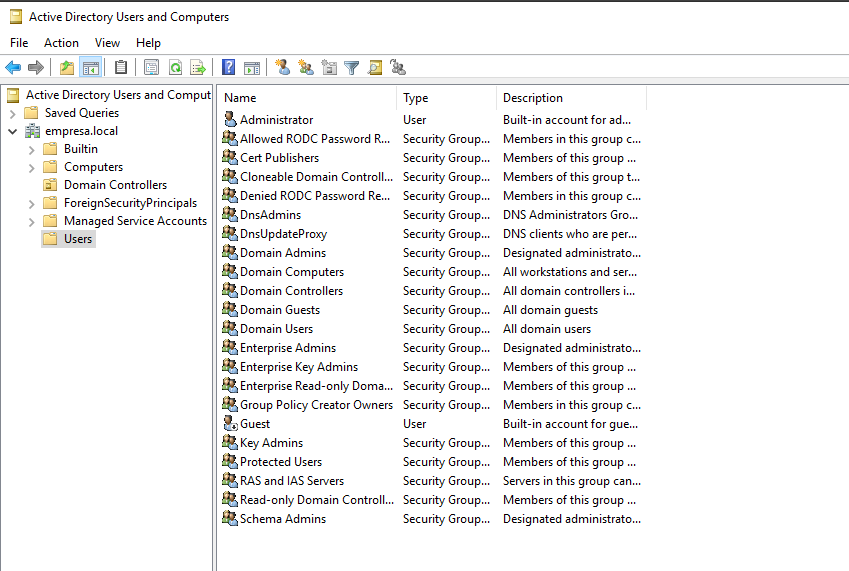Expand the Computers container
The height and width of the screenshot is (571, 849).
[x=31, y=168]
